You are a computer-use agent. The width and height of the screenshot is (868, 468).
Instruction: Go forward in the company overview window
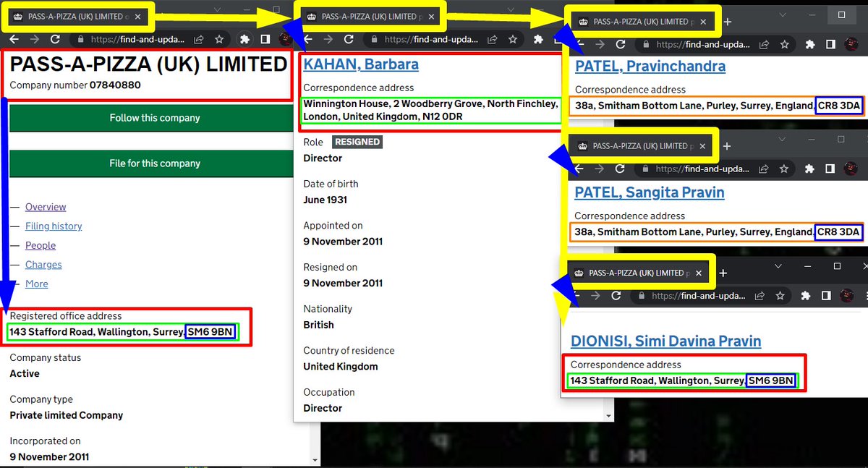[34, 39]
